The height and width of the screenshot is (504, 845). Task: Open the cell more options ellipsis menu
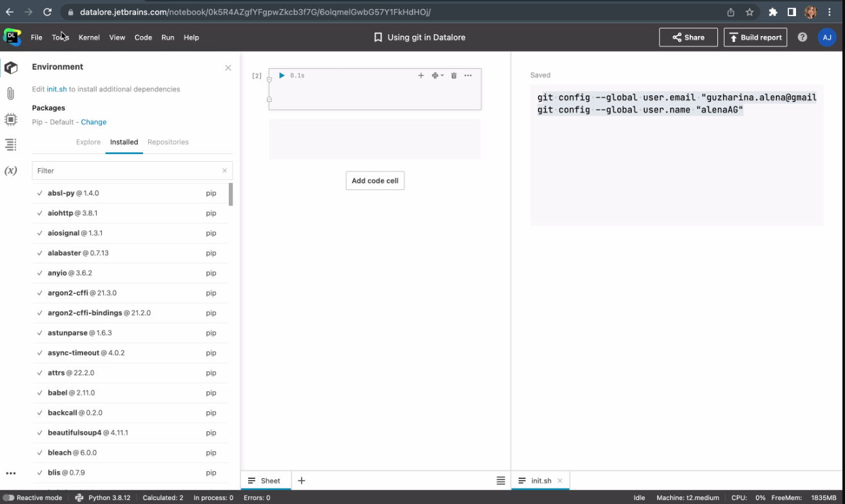tap(468, 75)
